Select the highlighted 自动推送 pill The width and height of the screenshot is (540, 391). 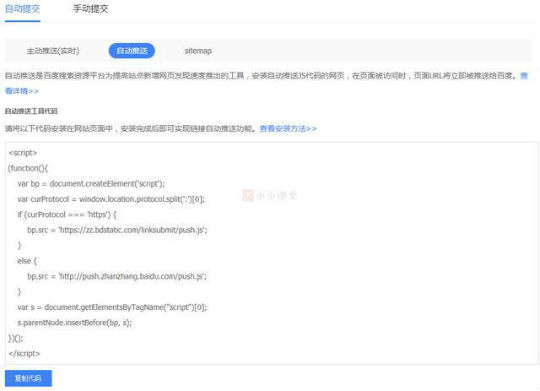tap(132, 51)
